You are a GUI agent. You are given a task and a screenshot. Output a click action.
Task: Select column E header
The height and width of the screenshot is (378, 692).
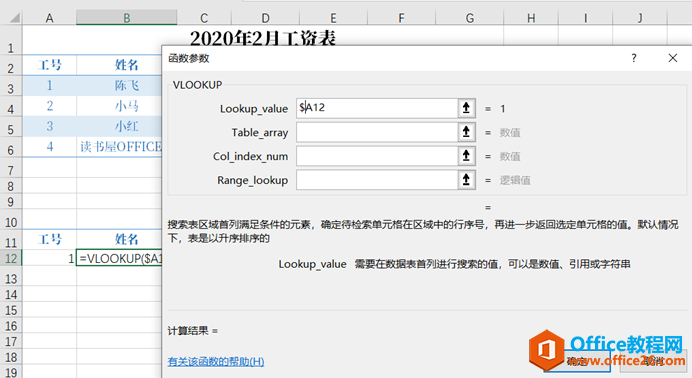333,18
